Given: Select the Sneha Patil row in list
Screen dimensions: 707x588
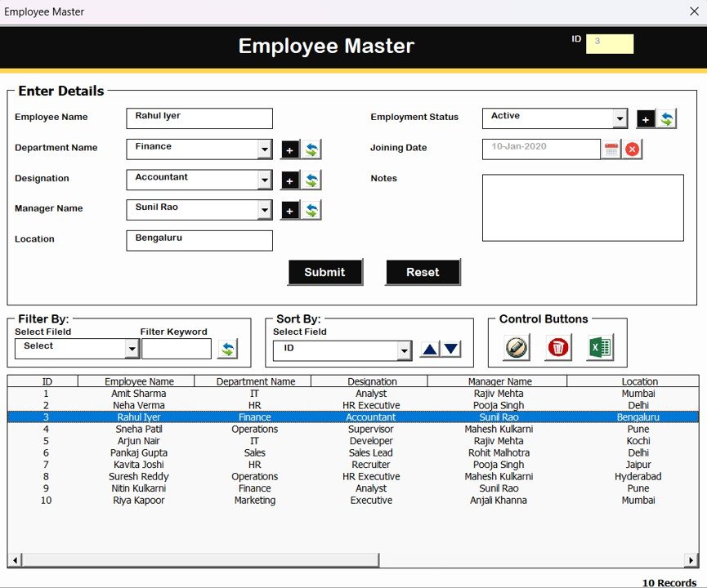Looking at the screenshot, I should 139,429.
